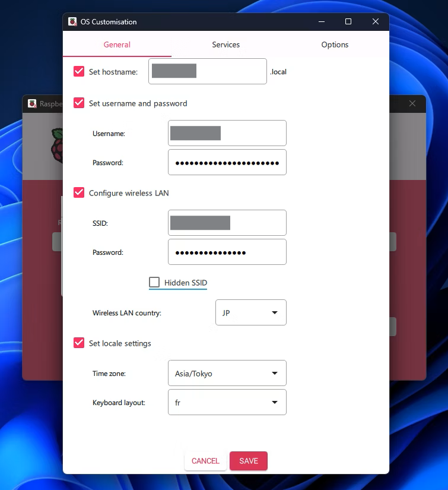This screenshot has width=448, height=490.
Task: Close the OS Customisation window
Action: point(376,21)
